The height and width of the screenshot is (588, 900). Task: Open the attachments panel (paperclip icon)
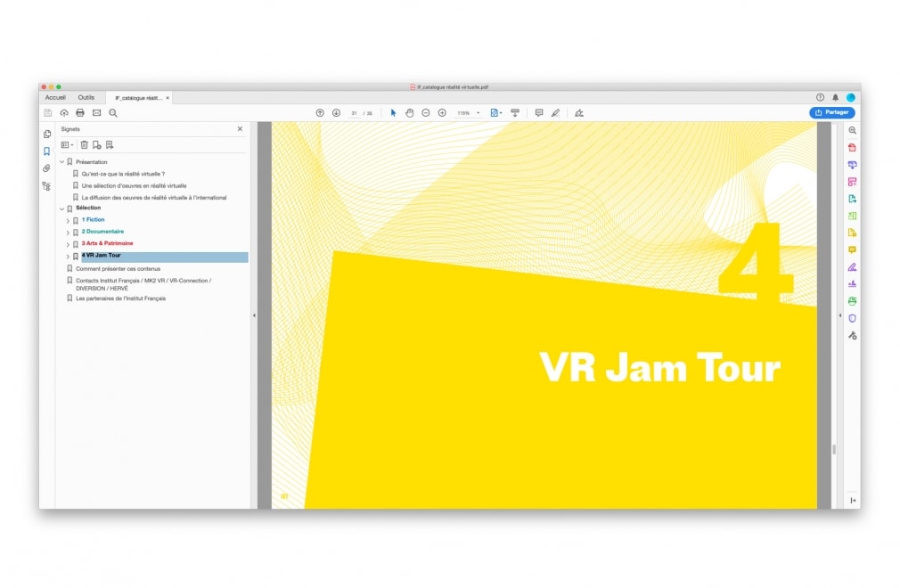[47, 168]
